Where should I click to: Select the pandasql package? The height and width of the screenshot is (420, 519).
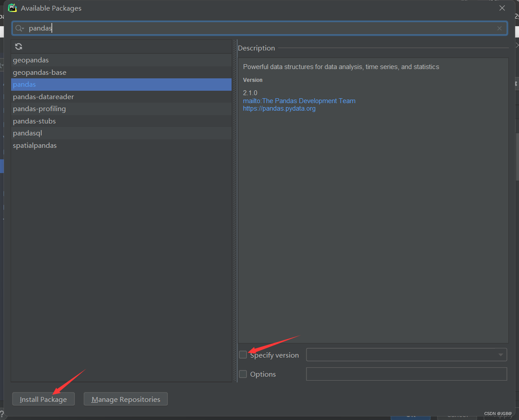[x=121, y=133]
